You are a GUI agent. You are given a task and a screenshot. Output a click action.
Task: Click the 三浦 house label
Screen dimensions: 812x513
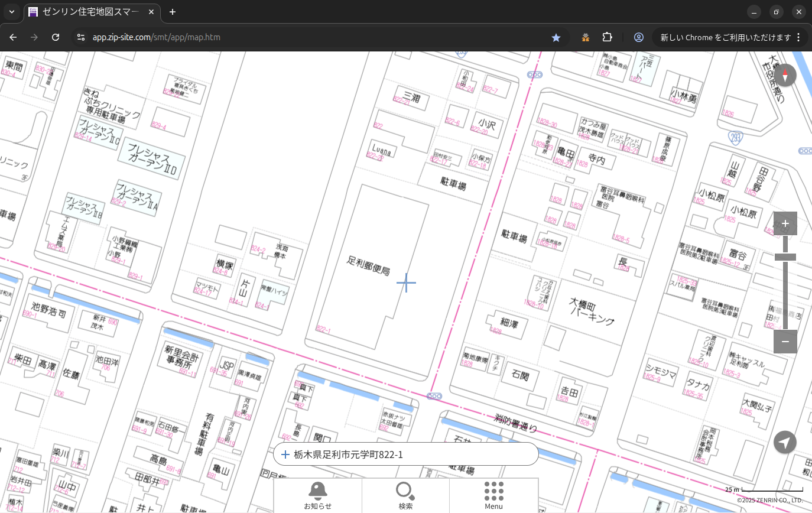[410, 97]
